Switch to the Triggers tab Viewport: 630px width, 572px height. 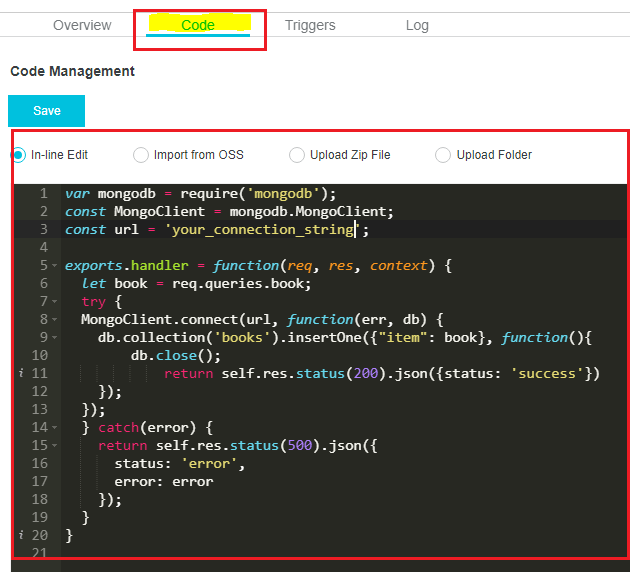(x=310, y=25)
